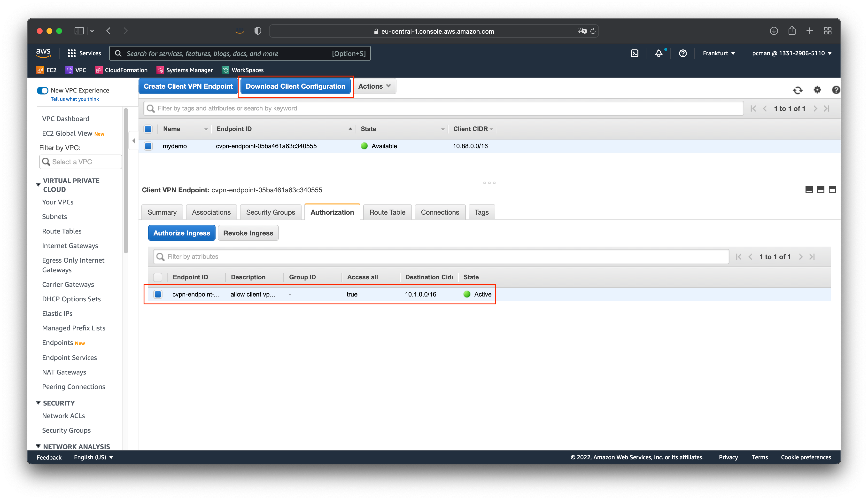Open 'Tell us what you think' link

(x=75, y=99)
